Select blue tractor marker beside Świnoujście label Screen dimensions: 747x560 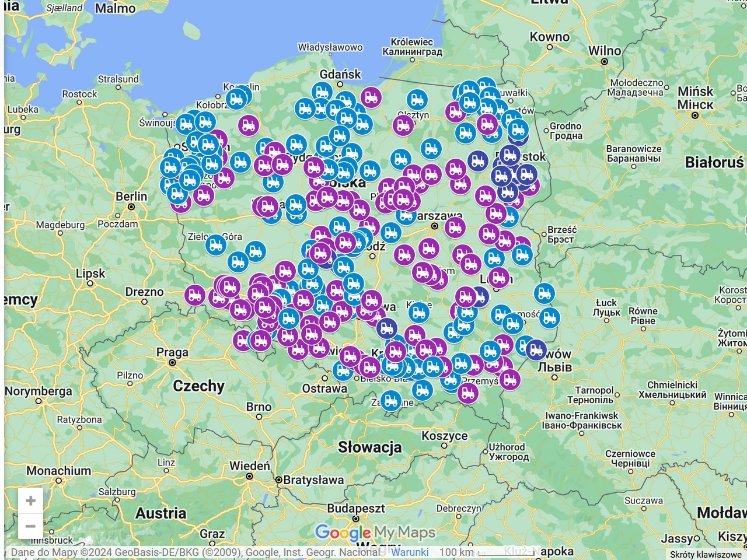click(x=186, y=124)
